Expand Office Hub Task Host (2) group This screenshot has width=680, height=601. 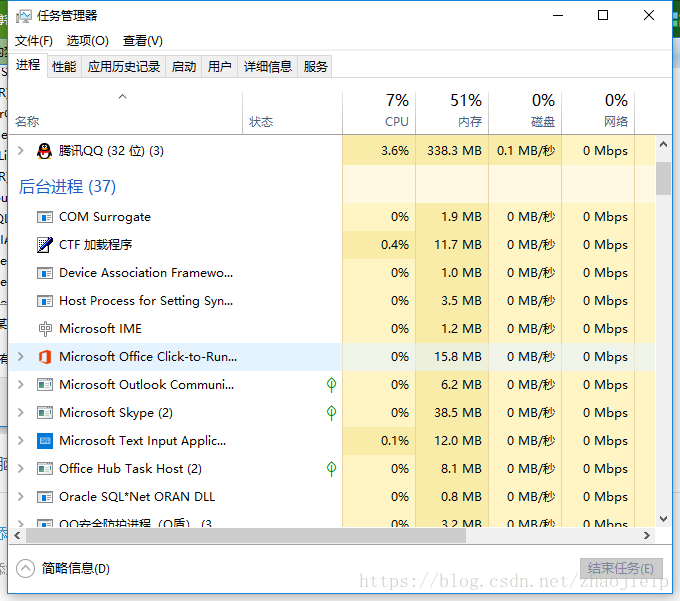pyautogui.click(x=20, y=469)
